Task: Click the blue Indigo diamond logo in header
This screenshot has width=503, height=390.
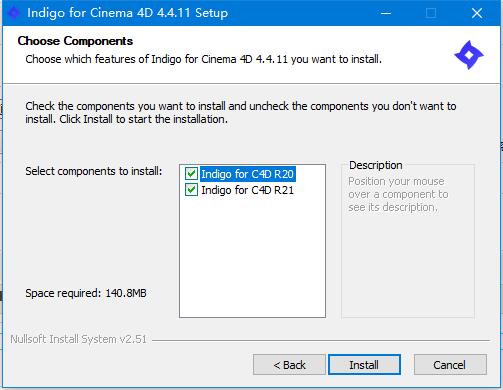Action: pyautogui.click(x=469, y=55)
